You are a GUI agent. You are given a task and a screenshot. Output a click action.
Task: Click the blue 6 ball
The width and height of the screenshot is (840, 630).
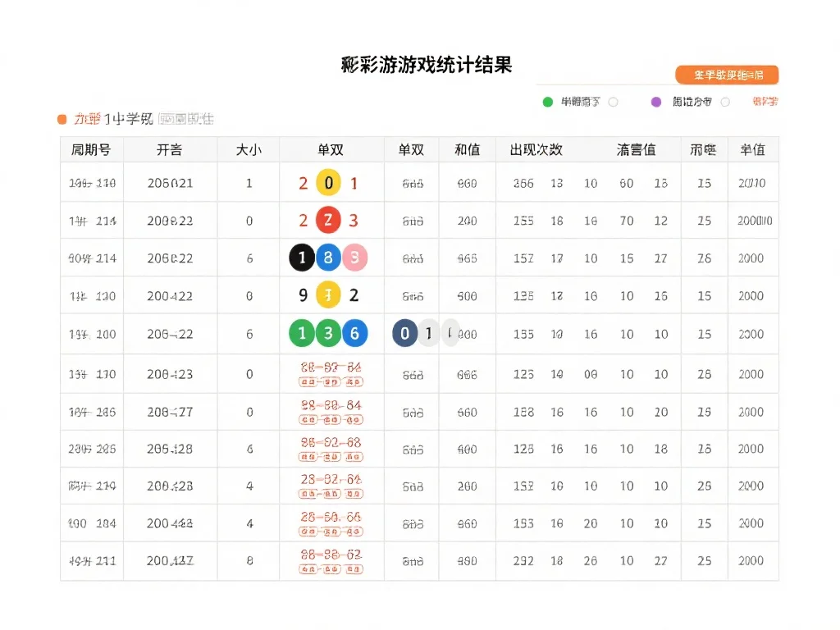pyautogui.click(x=354, y=333)
